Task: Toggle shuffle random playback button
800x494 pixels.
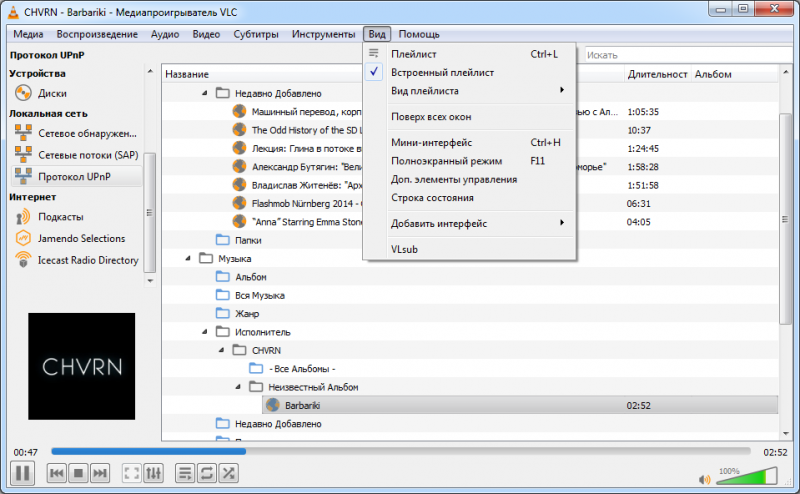Action: click(x=229, y=473)
